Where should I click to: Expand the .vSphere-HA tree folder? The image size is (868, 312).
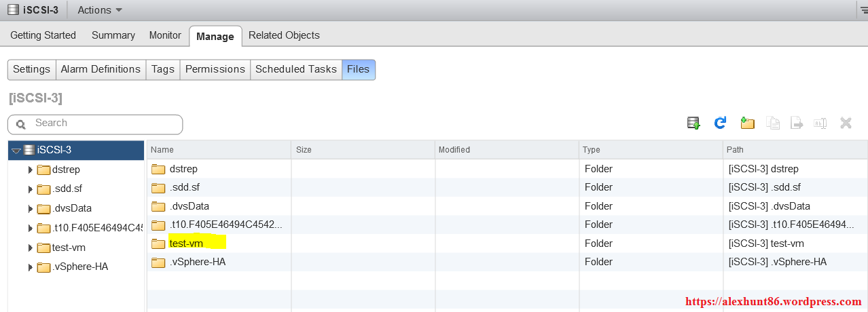(30, 267)
